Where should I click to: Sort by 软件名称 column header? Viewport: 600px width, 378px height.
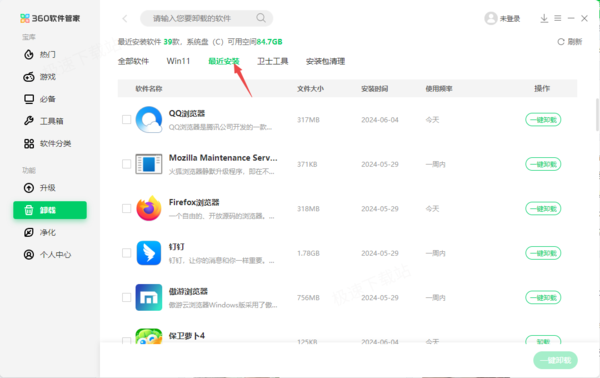tap(149, 89)
